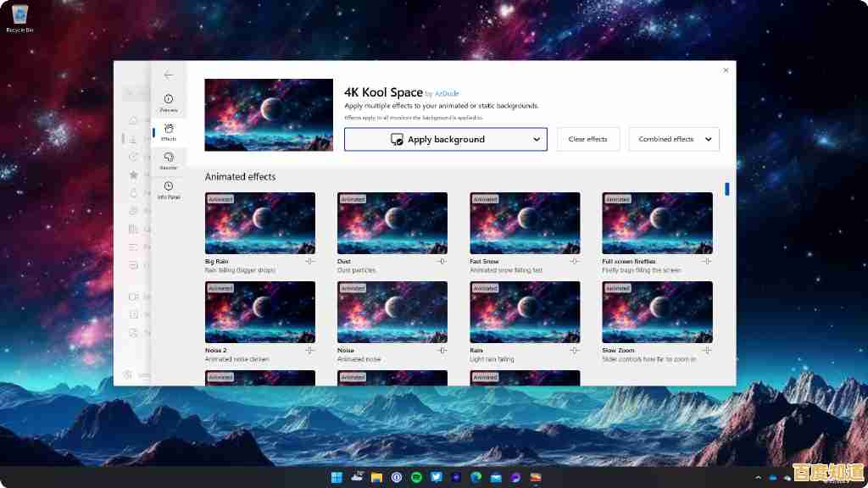Screen dimensions: 868x488
Task: Open the Preview panel from the sidebar
Action: [169, 103]
